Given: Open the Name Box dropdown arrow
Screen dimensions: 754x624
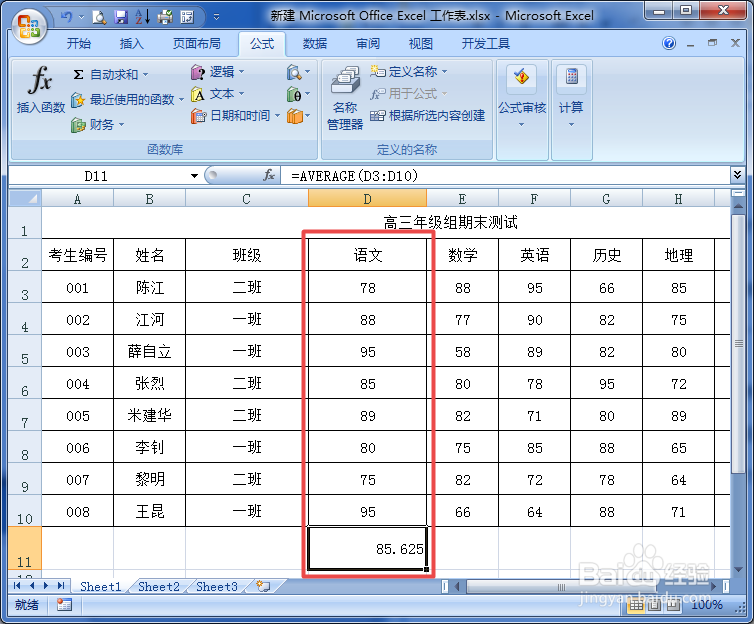Looking at the screenshot, I should (x=194, y=176).
